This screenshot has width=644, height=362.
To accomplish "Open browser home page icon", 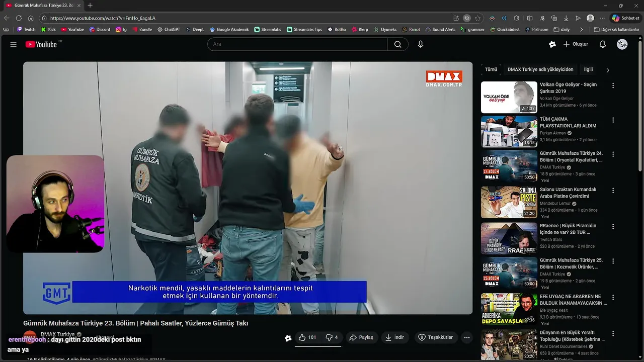I will click(31, 18).
